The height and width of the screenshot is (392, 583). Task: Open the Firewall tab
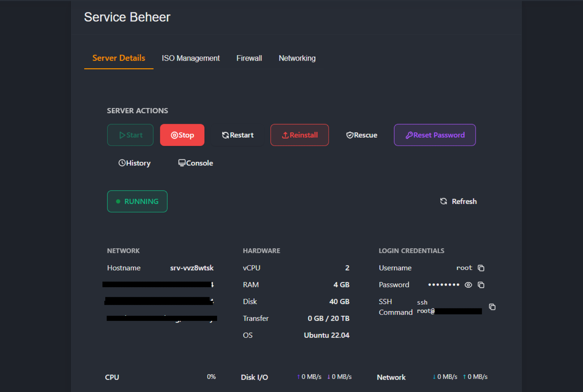pyautogui.click(x=249, y=58)
